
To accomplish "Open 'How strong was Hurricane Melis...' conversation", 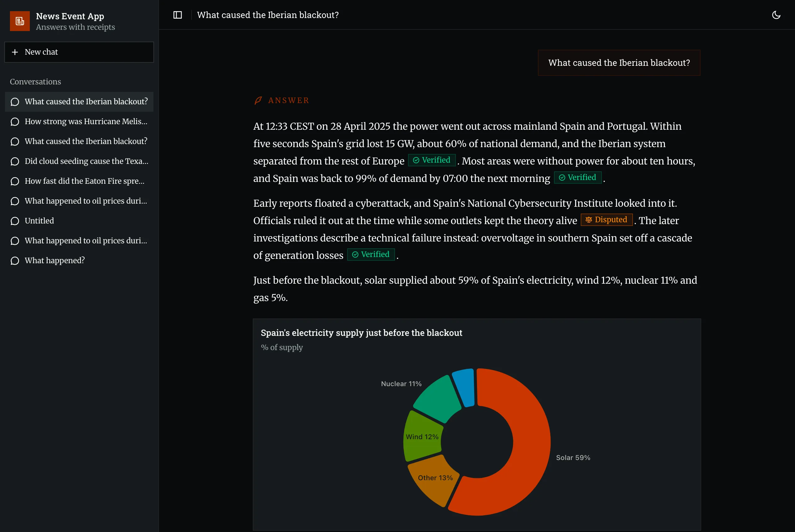I will pos(79,121).
